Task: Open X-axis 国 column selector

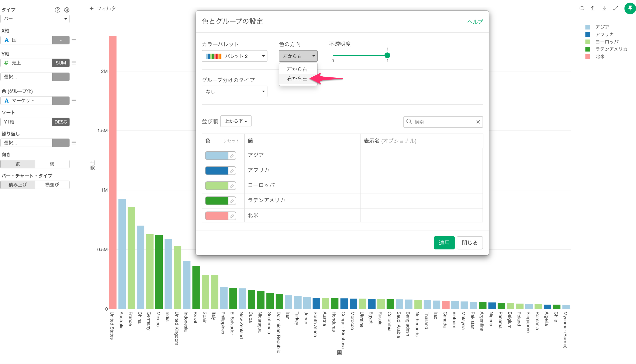Action: [27, 40]
